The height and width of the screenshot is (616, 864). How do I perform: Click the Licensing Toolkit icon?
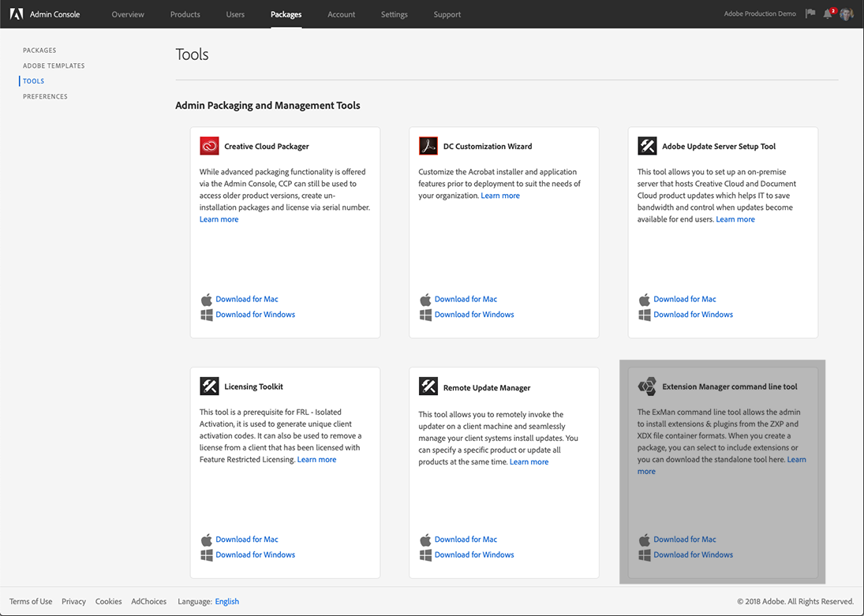tap(209, 386)
